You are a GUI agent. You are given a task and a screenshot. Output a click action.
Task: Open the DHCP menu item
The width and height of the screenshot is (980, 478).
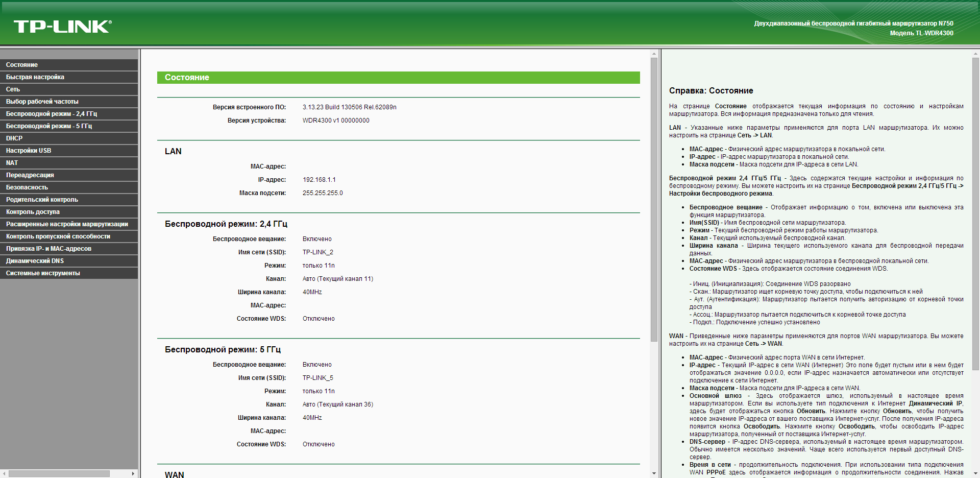(69, 138)
